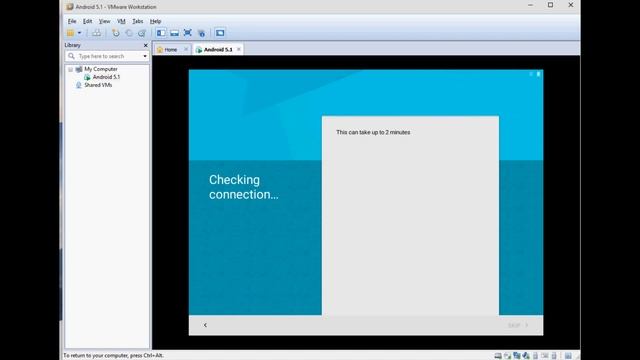Image resolution: width=640 pixels, height=360 pixels.
Task: Toggle the thumbnail bar icon
Action: point(174,33)
